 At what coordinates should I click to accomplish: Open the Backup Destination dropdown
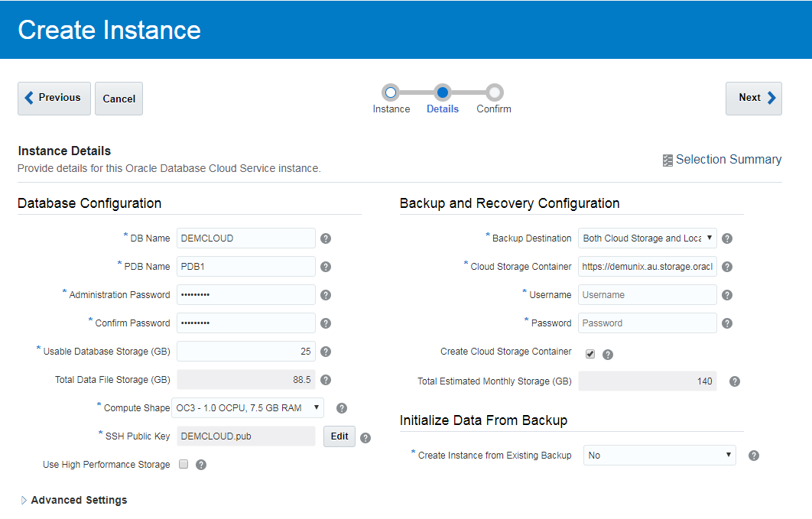pyautogui.click(x=647, y=238)
